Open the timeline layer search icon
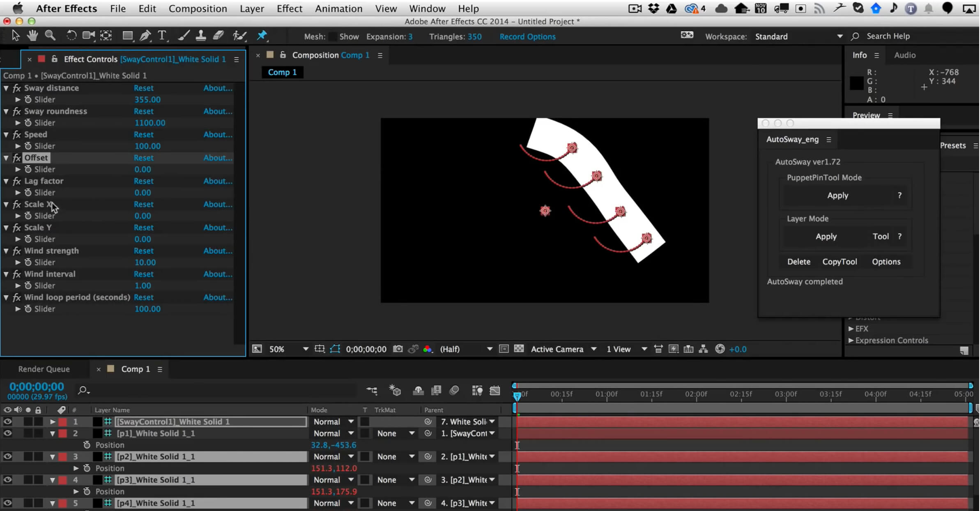Viewport: 980px width, 511px height. [x=83, y=390]
